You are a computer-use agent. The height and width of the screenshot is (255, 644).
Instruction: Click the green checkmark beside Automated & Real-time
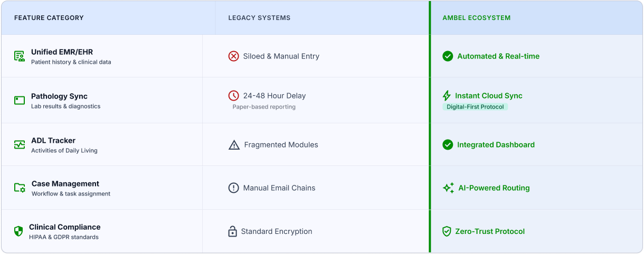click(x=448, y=56)
